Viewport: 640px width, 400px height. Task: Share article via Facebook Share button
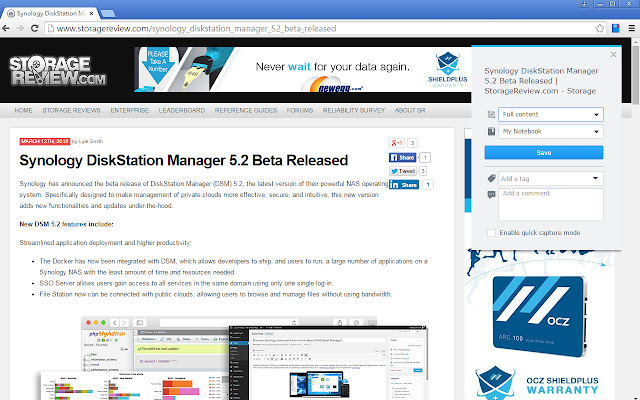click(x=402, y=157)
